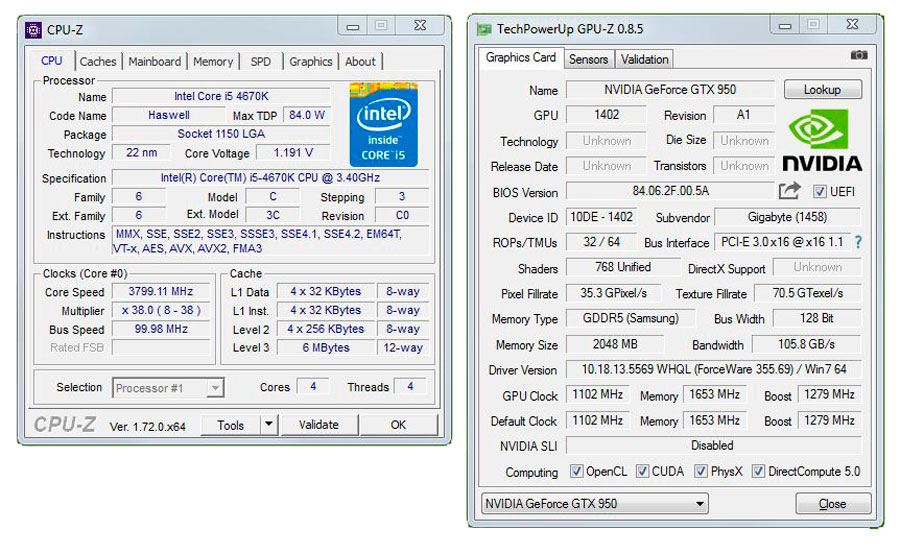Click the Core Speed value 3799.11 MHz

pyautogui.click(x=161, y=292)
